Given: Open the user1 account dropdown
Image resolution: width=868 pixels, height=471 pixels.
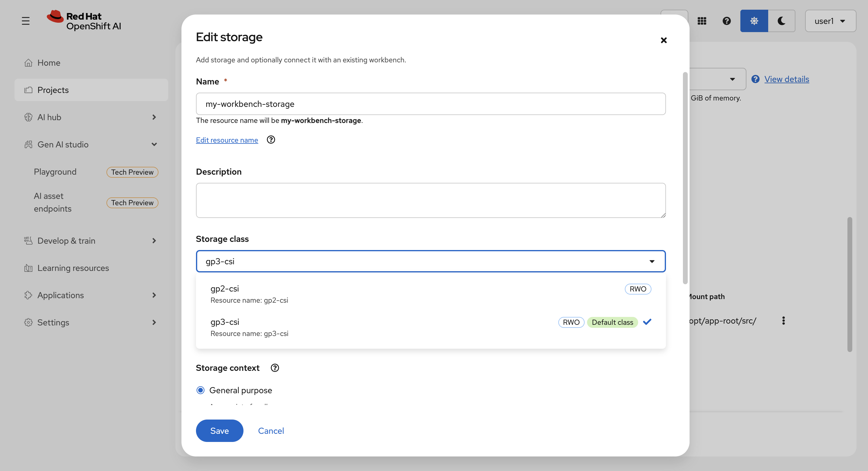Looking at the screenshot, I should pyautogui.click(x=830, y=21).
